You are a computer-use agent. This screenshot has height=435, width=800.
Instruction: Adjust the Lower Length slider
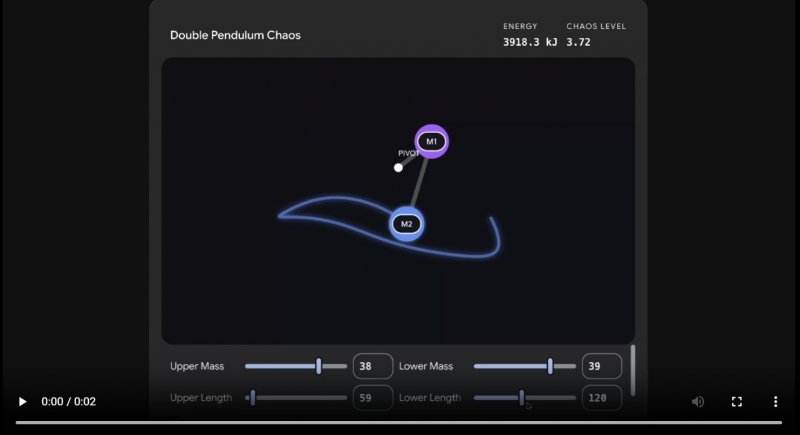[x=522, y=398]
